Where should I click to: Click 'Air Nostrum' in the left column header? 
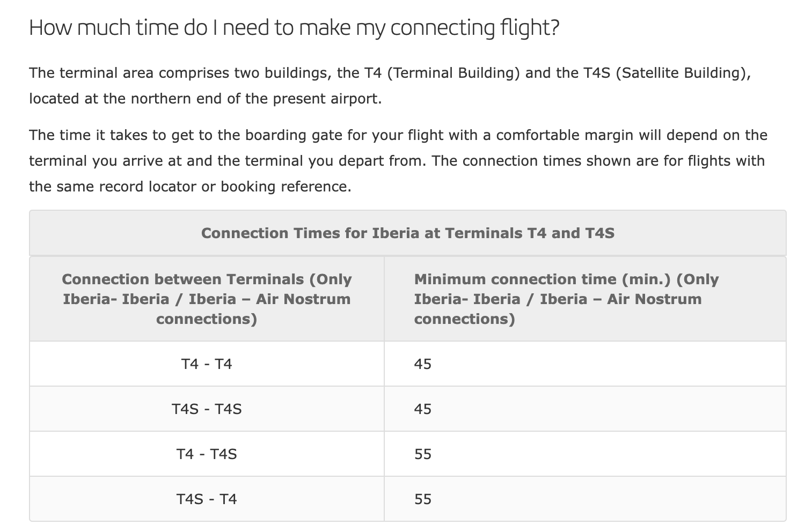pos(303,299)
